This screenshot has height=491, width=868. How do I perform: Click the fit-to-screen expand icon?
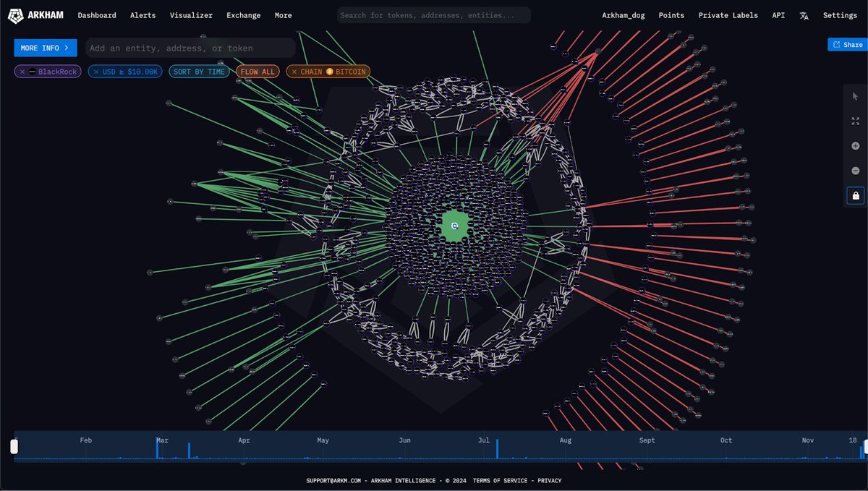pyautogui.click(x=855, y=121)
